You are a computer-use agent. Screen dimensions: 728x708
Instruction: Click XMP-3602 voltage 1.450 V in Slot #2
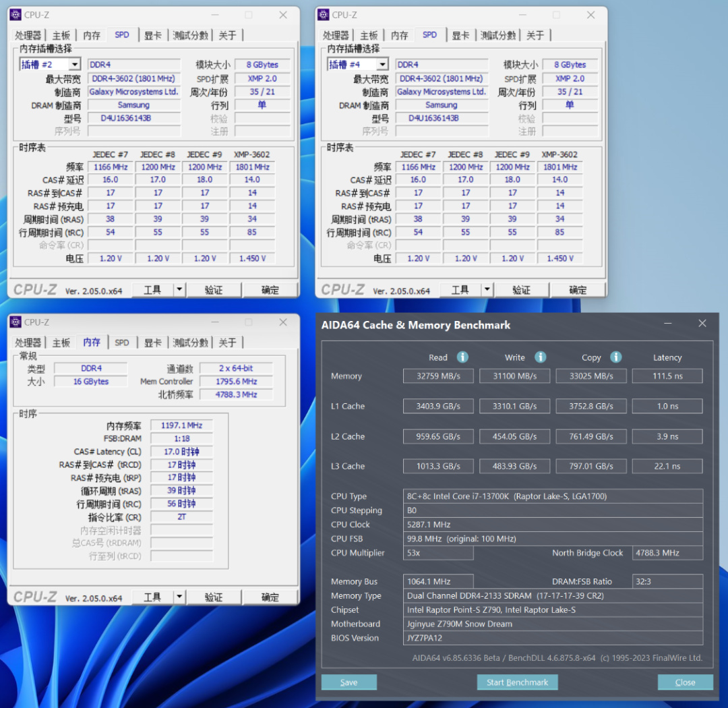coord(252,258)
